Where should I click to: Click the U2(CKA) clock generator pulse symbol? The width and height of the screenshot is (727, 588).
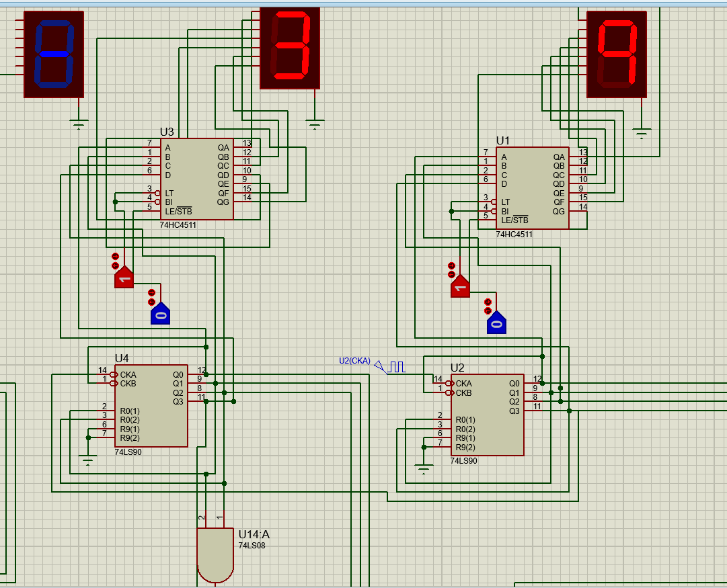[396, 367]
